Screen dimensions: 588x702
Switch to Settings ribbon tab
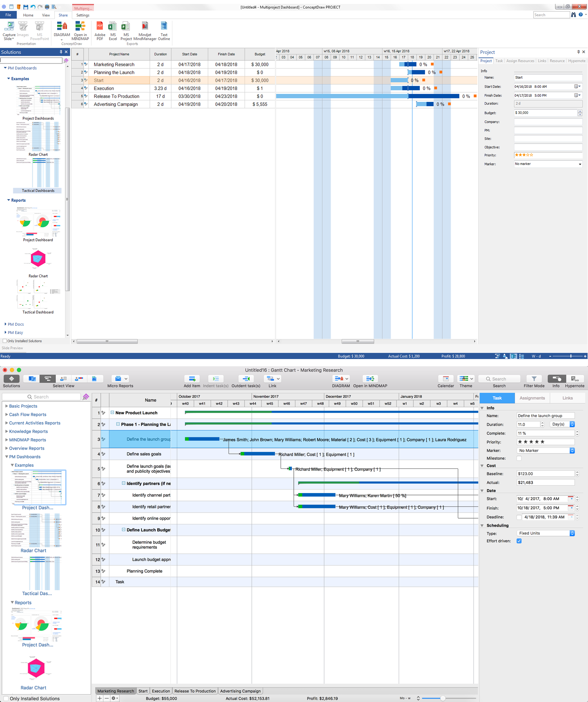(x=83, y=15)
